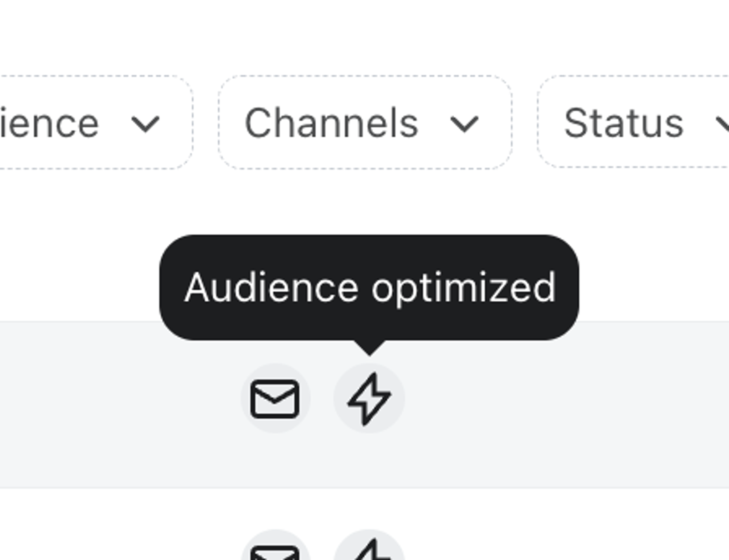Image resolution: width=729 pixels, height=560 pixels.
Task: Click the Channels label text
Action: pos(331,123)
